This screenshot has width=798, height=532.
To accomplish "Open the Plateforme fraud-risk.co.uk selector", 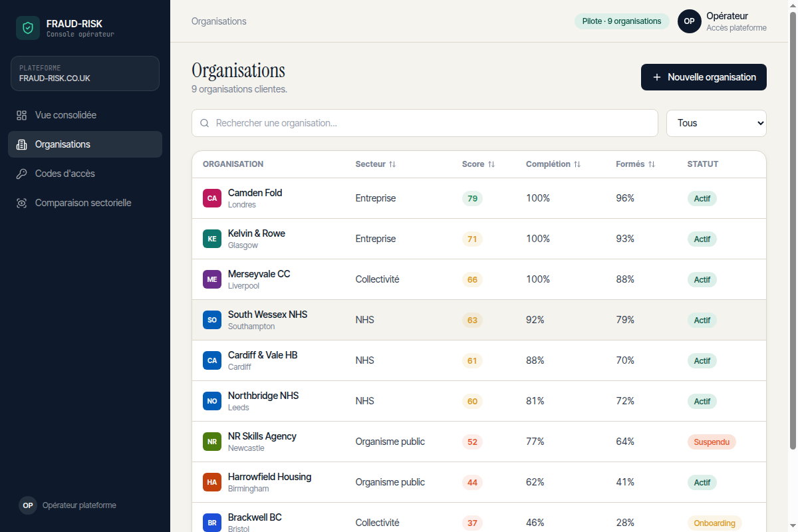I will (85, 73).
